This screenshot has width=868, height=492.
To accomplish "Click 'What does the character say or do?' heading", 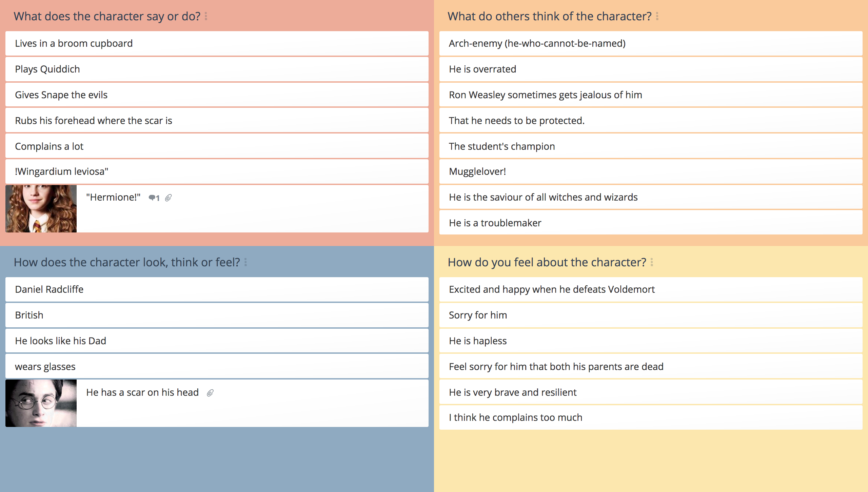I will 107,16.
